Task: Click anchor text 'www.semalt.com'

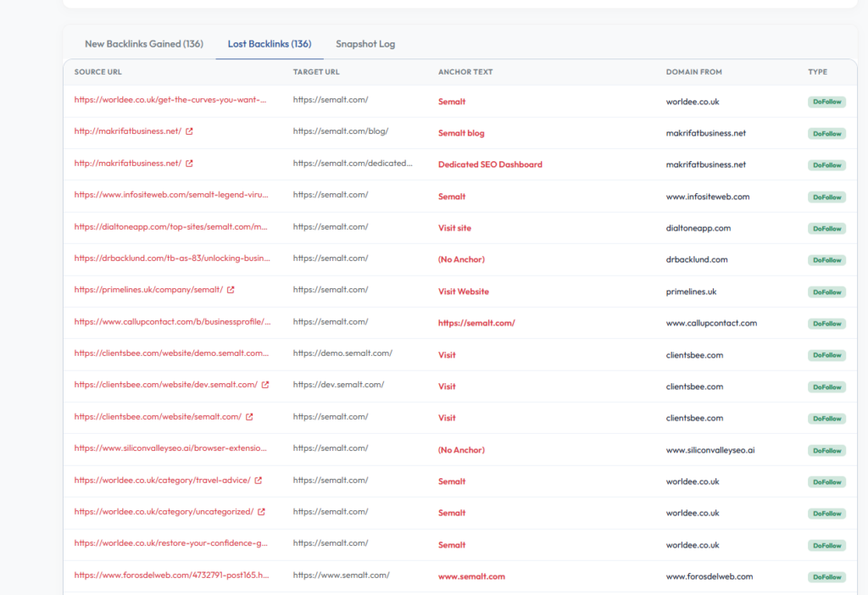Action: (x=471, y=576)
